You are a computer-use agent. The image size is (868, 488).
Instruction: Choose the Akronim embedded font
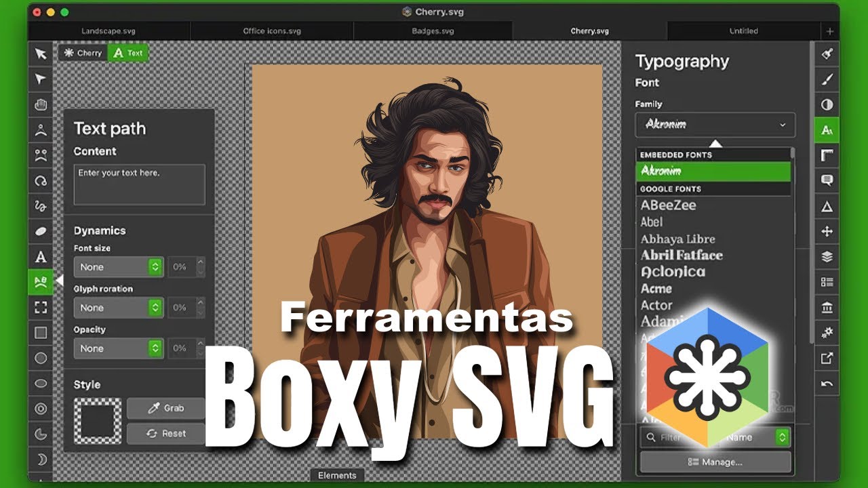pyautogui.click(x=713, y=171)
